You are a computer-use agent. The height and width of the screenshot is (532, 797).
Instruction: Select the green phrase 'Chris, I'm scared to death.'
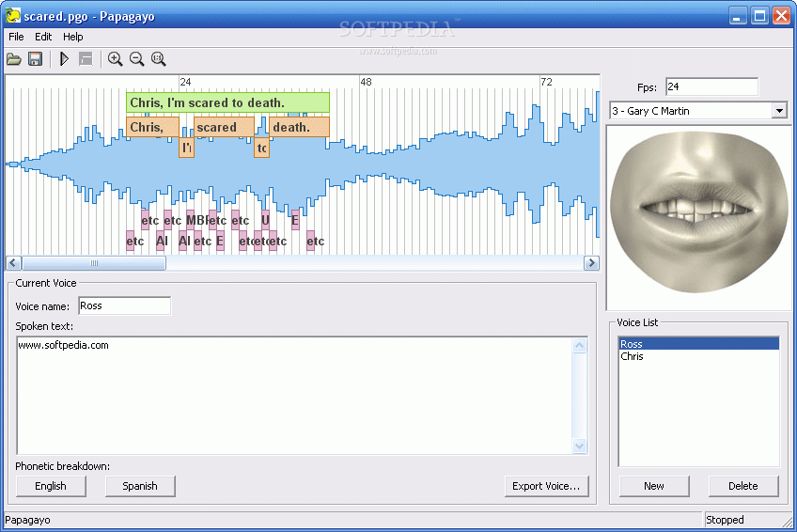(227, 102)
